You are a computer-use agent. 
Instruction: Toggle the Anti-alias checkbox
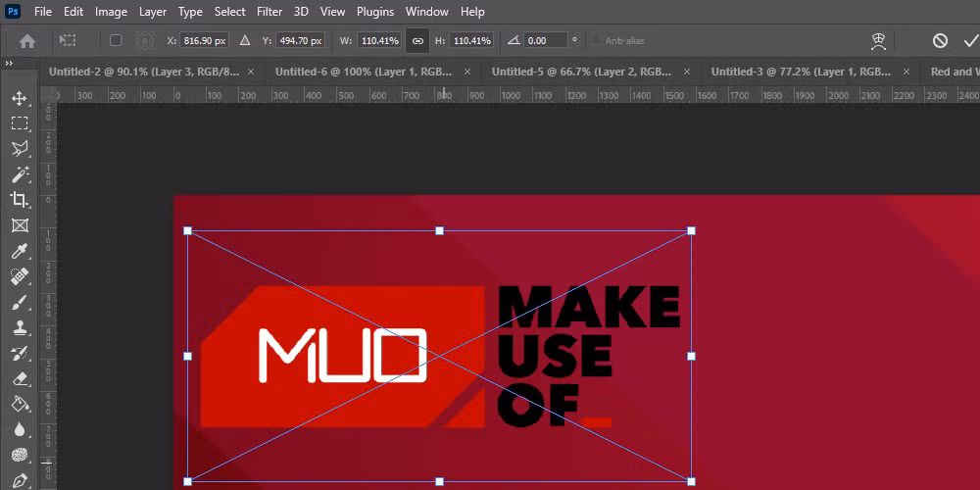pyautogui.click(x=596, y=40)
